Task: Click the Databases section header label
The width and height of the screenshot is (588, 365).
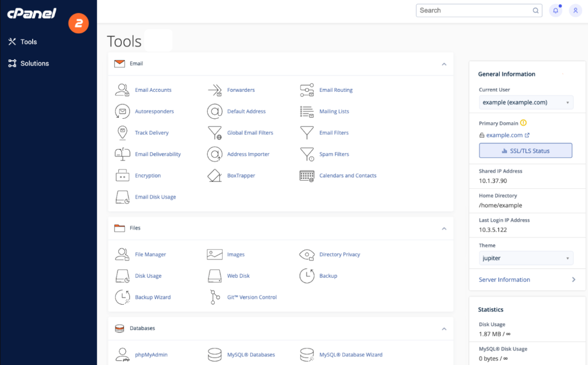Action: click(142, 328)
